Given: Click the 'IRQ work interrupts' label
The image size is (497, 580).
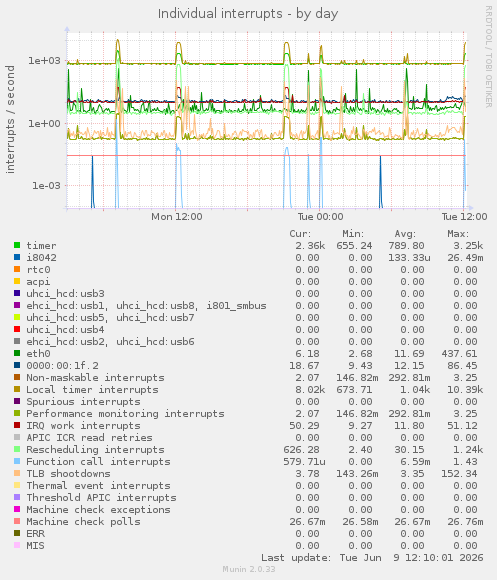Looking at the screenshot, I should coord(84,425).
